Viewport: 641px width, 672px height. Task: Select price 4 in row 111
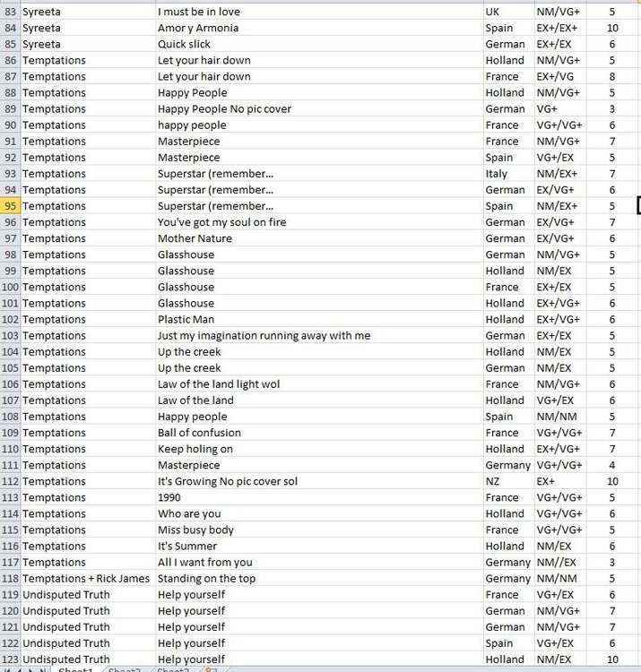click(x=612, y=465)
